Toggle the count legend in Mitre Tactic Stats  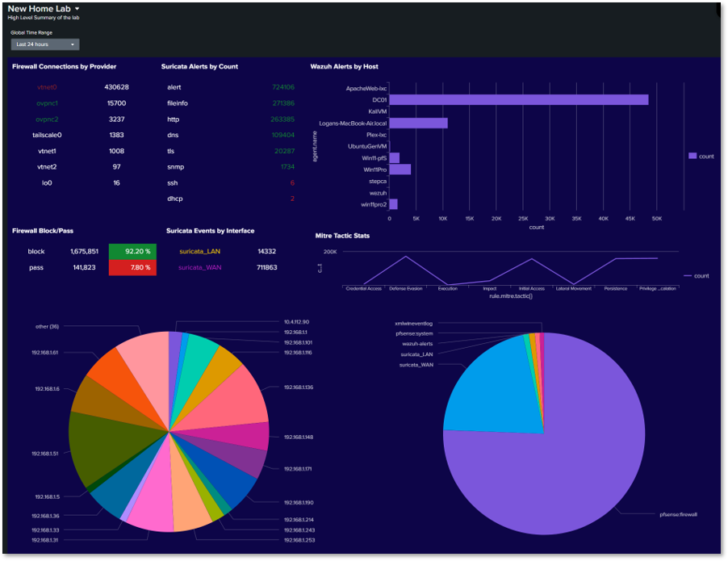pos(697,275)
